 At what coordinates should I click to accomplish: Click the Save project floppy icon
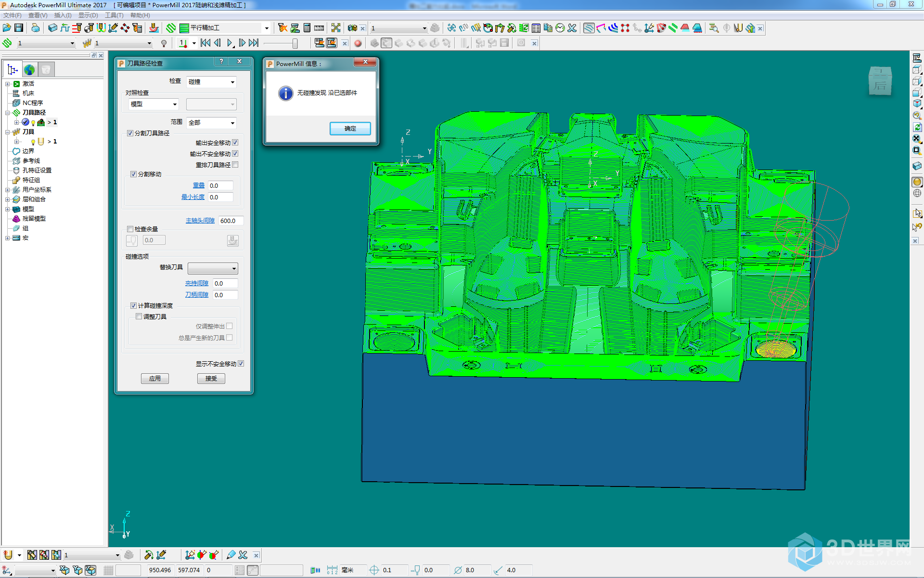[19, 28]
